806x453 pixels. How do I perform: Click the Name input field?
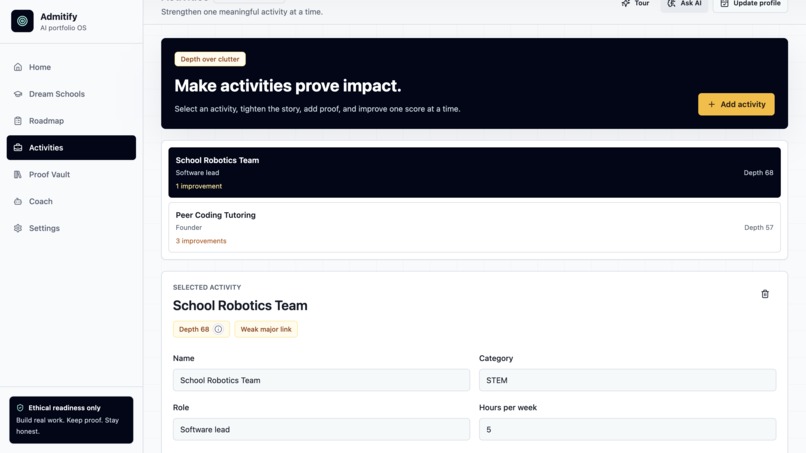(321, 380)
